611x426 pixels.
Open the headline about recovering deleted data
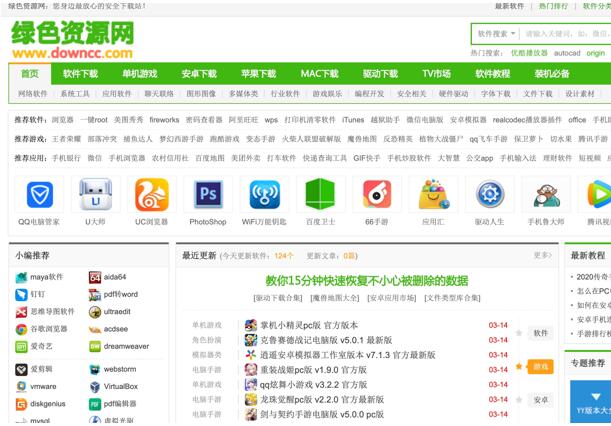tap(366, 281)
